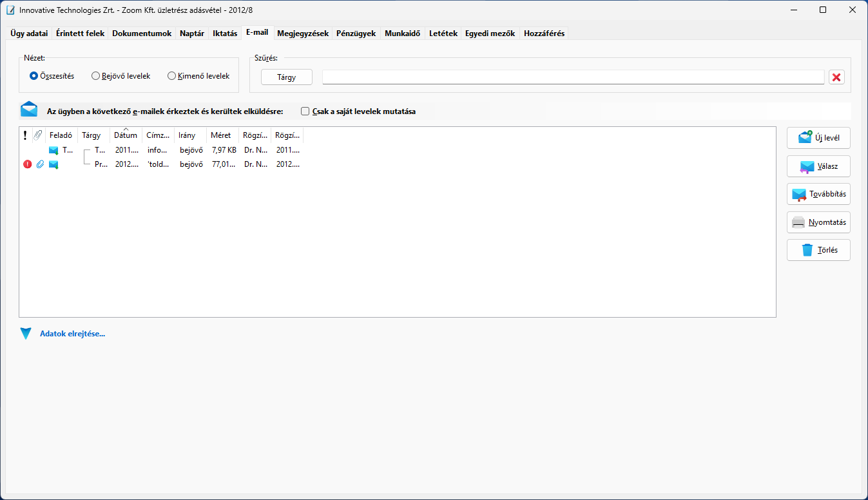Click the red high-importance alert icon

(x=27, y=164)
